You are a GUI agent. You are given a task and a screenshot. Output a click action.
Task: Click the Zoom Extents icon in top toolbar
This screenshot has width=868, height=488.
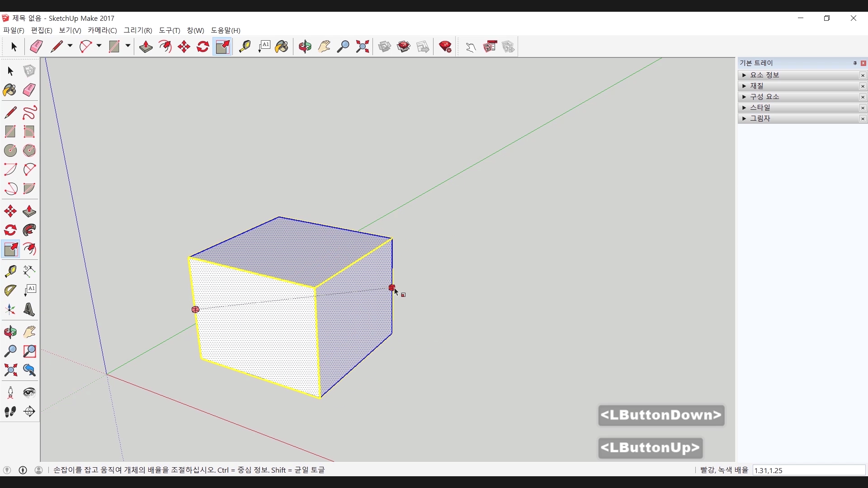pos(363,47)
